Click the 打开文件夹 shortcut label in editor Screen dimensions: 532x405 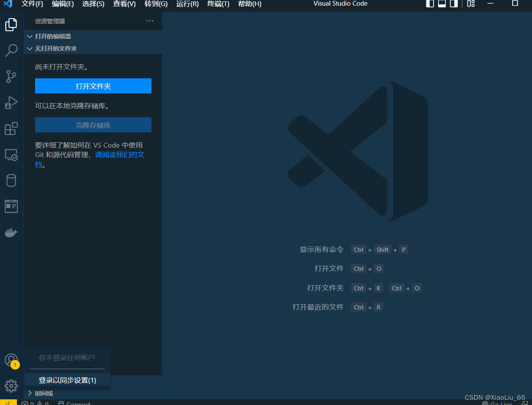point(325,288)
